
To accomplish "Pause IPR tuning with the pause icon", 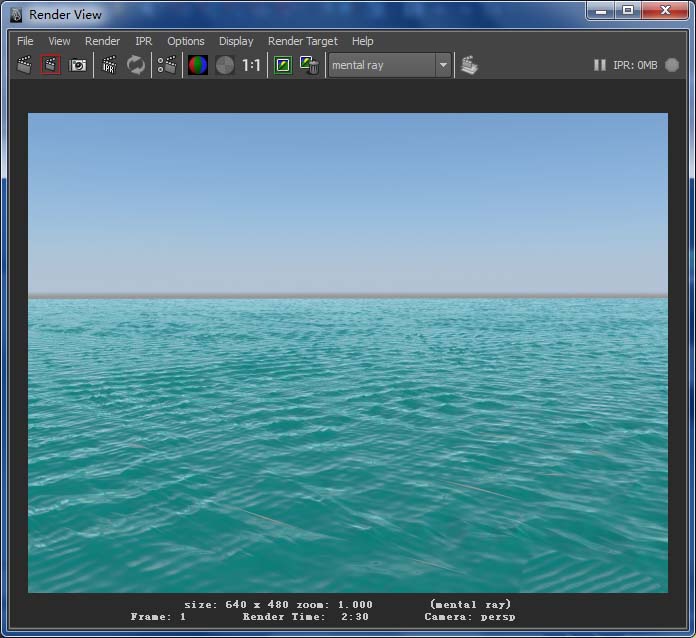I will pos(600,65).
